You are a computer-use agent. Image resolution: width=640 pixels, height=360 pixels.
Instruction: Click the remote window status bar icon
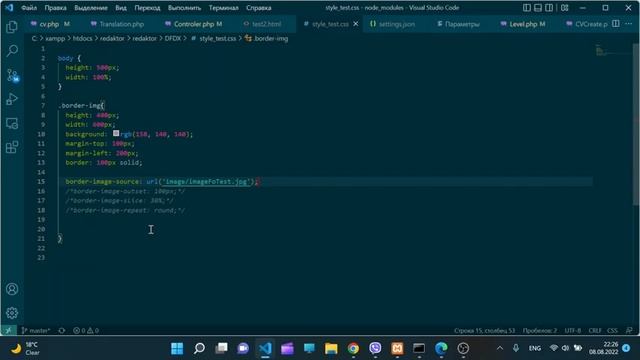(x=8, y=331)
